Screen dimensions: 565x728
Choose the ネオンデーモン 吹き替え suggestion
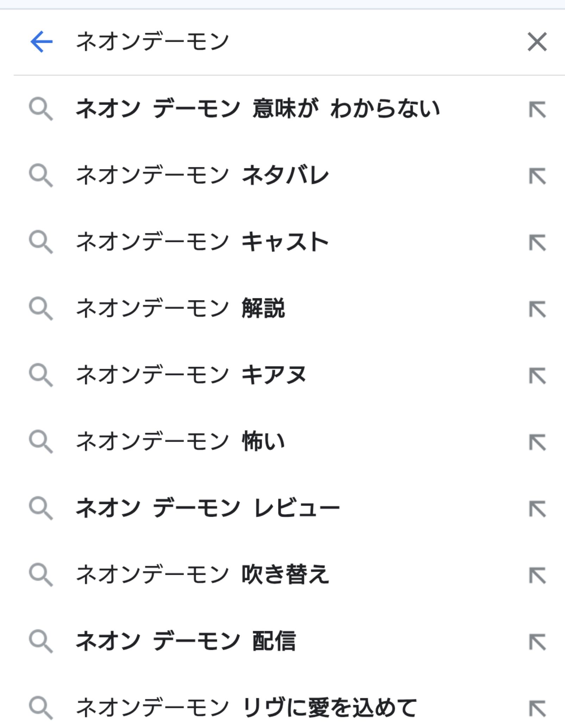point(202,574)
